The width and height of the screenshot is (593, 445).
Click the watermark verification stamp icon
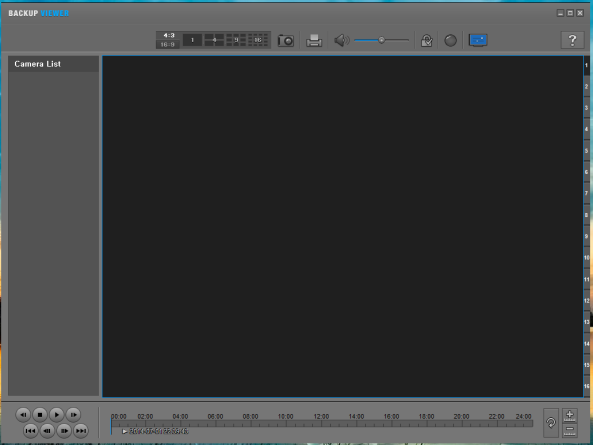tap(427, 40)
